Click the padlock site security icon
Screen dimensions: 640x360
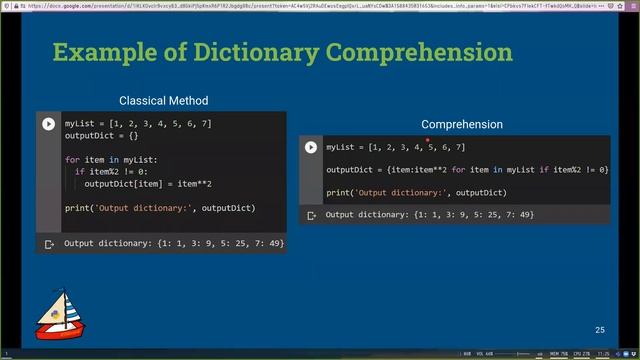coord(16,6)
